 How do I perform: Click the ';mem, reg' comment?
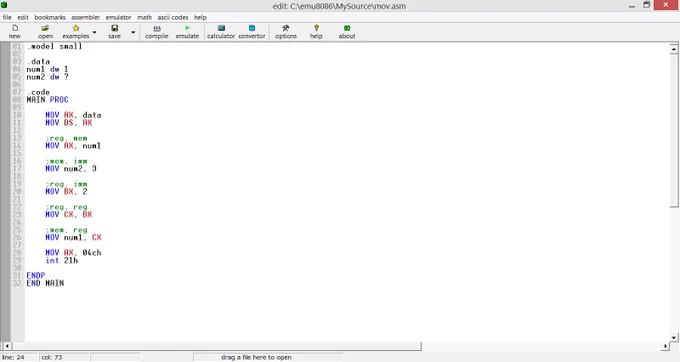(66, 230)
